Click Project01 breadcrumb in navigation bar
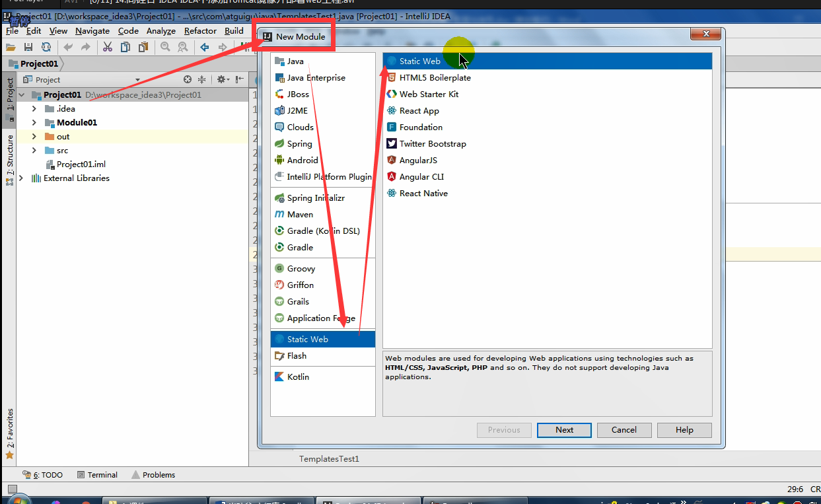The height and width of the screenshot is (504, 821). point(33,64)
